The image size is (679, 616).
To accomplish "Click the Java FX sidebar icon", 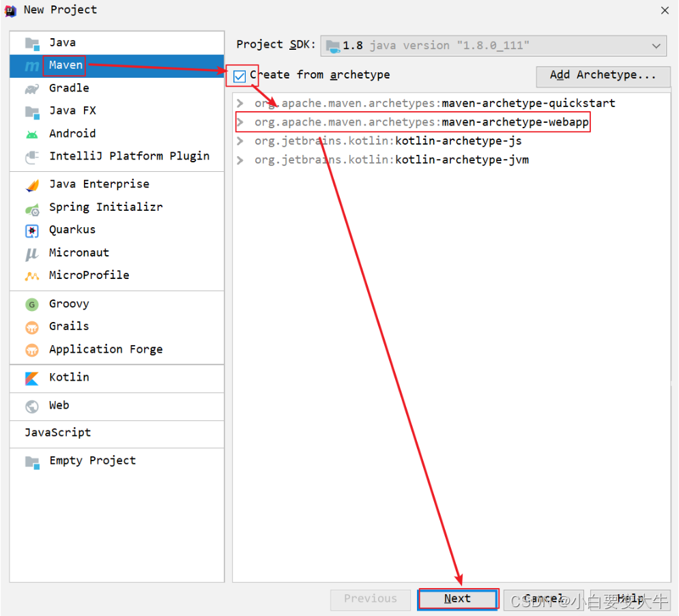I will (32, 110).
